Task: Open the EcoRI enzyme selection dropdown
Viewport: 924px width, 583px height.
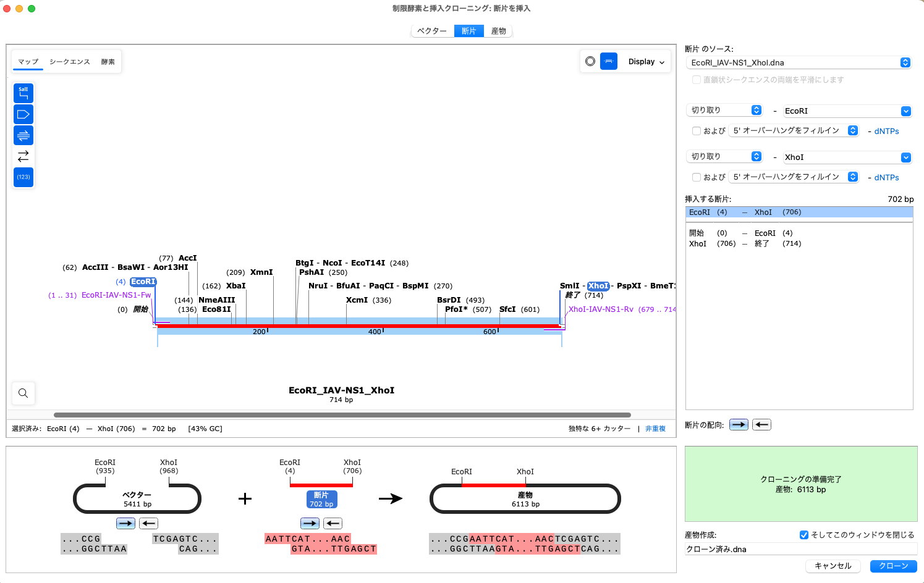Action: point(905,111)
